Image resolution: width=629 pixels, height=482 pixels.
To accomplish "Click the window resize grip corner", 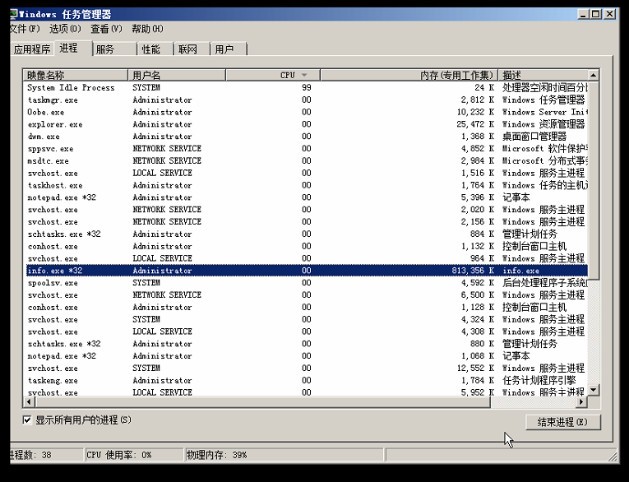I will [x=613, y=456].
